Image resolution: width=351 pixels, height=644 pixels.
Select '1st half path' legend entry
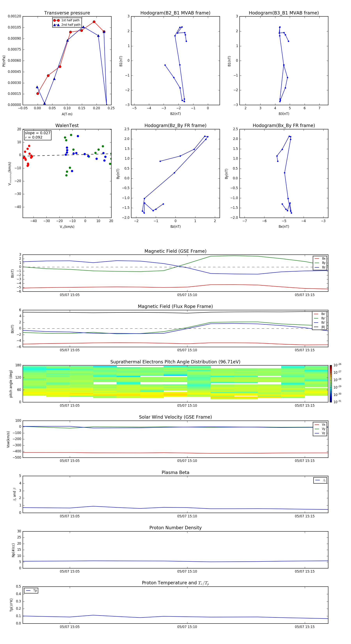(x=66, y=20)
